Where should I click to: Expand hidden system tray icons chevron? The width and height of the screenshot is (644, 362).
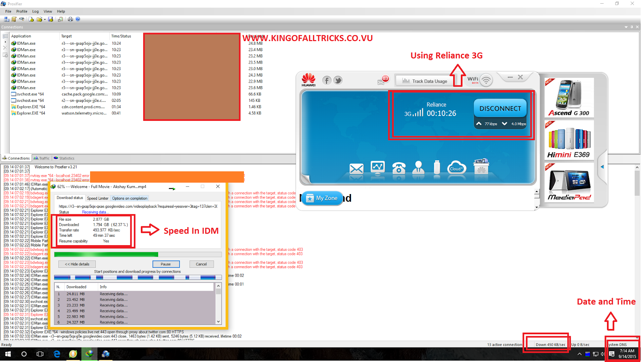point(579,354)
